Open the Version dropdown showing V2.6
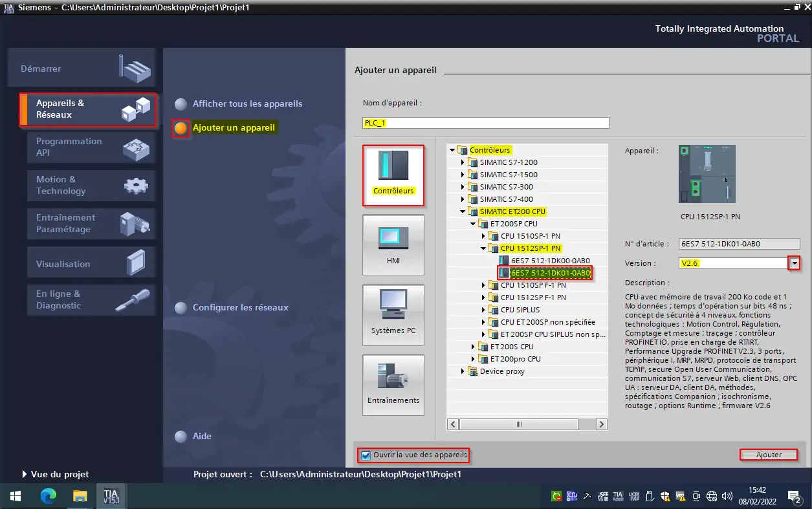The image size is (812, 509). (x=794, y=263)
